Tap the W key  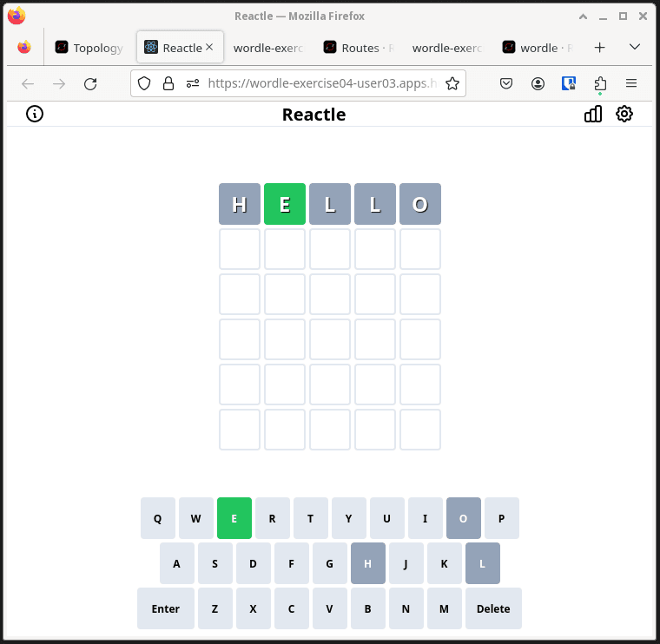[x=196, y=518]
